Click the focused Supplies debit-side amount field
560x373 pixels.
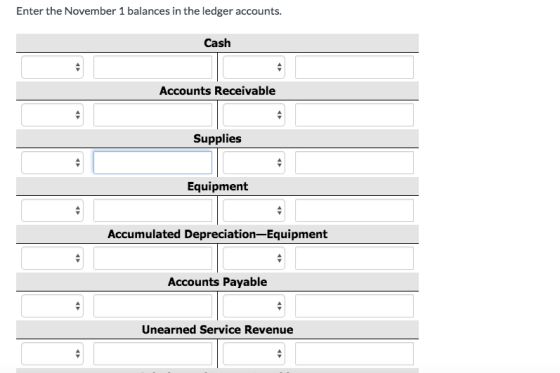click(152, 163)
